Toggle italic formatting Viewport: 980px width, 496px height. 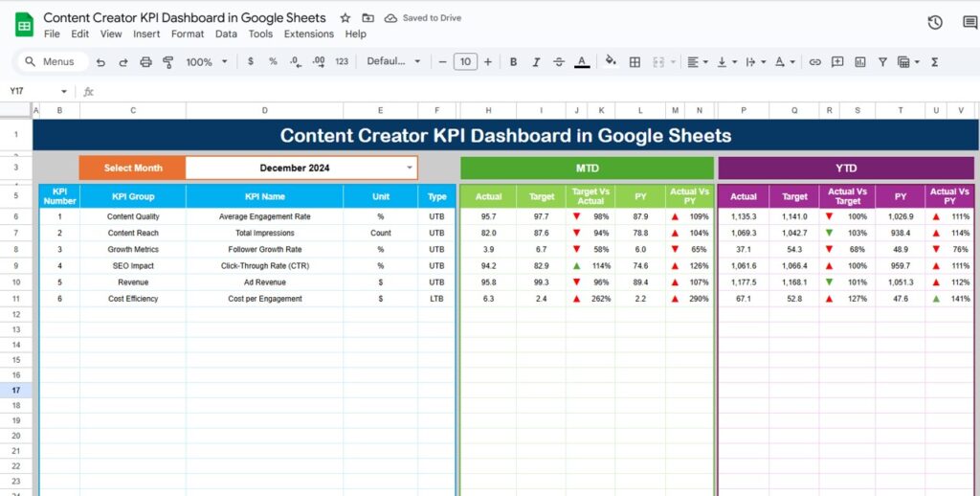[536, 62]
